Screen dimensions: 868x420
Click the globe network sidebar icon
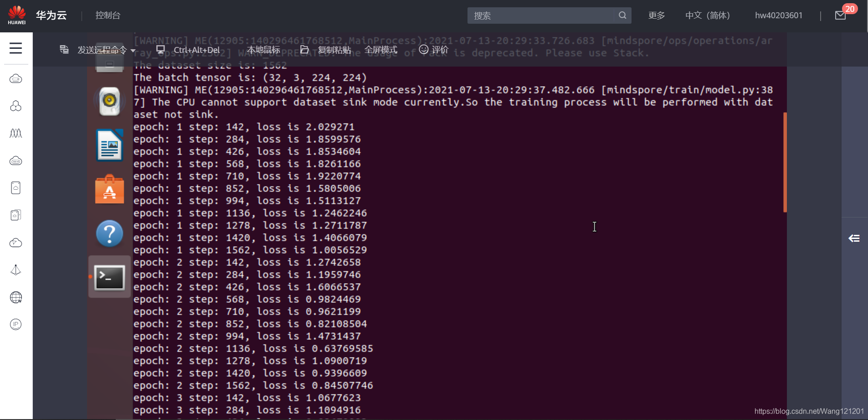click(x=16, y=297)
